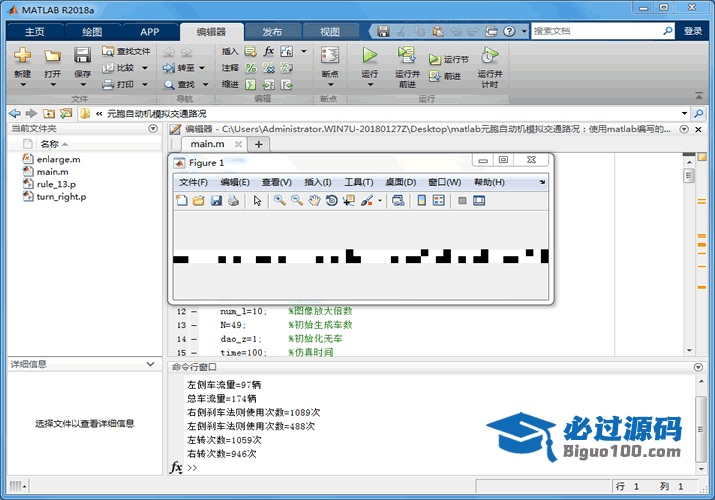Open the New dropdown arrow

click(22, 85)
